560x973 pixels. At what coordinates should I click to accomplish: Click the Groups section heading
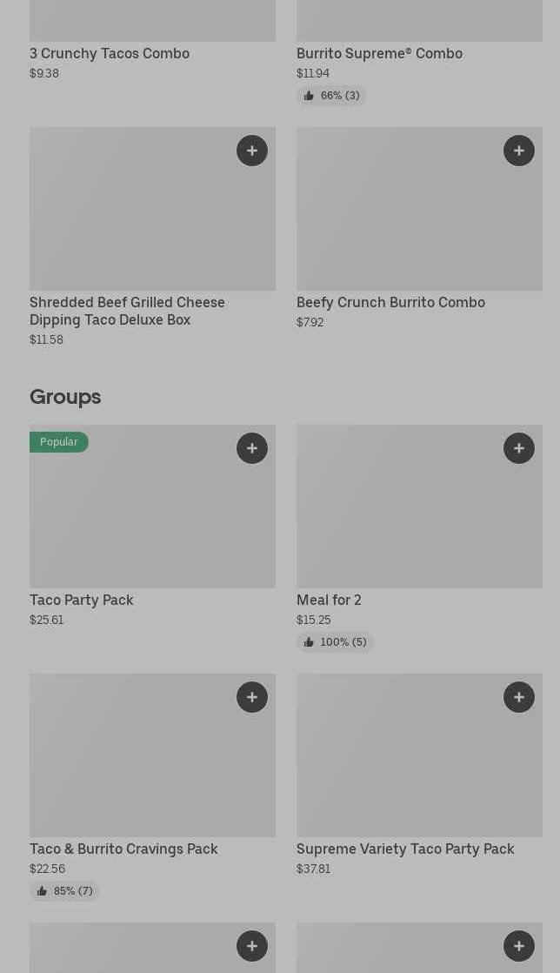pos(65,397)
